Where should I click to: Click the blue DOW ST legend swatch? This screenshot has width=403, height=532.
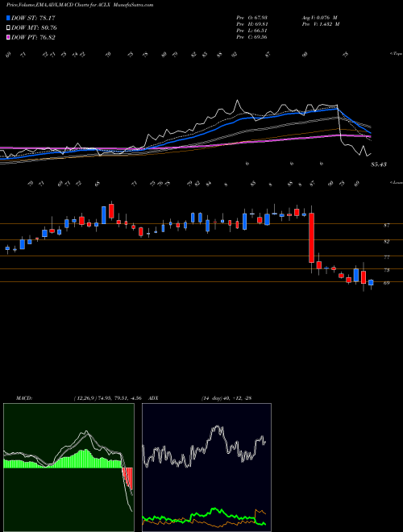tap(9, 18)
